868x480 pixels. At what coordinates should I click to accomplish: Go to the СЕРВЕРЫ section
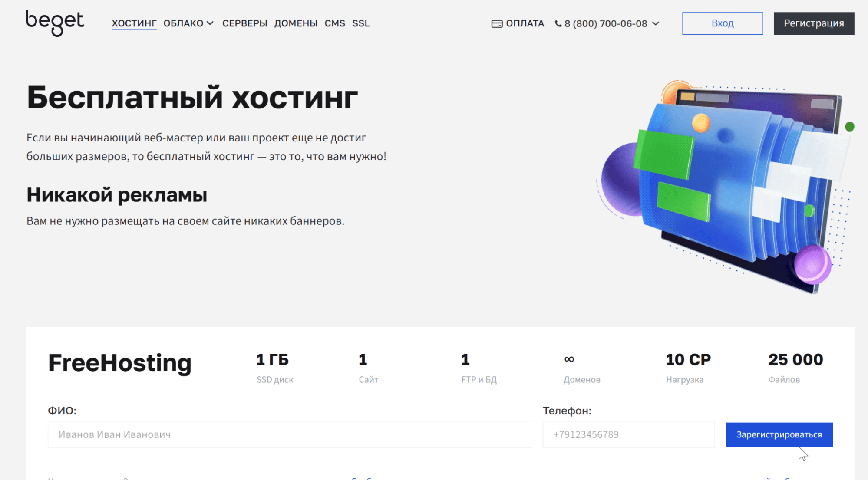click(x=245, y=23)
